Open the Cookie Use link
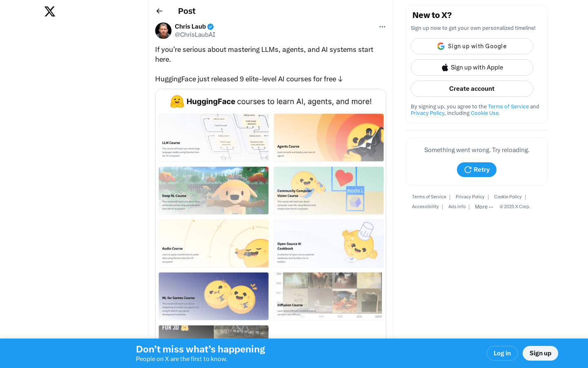588x368 pixels. (x=485, y=113)
